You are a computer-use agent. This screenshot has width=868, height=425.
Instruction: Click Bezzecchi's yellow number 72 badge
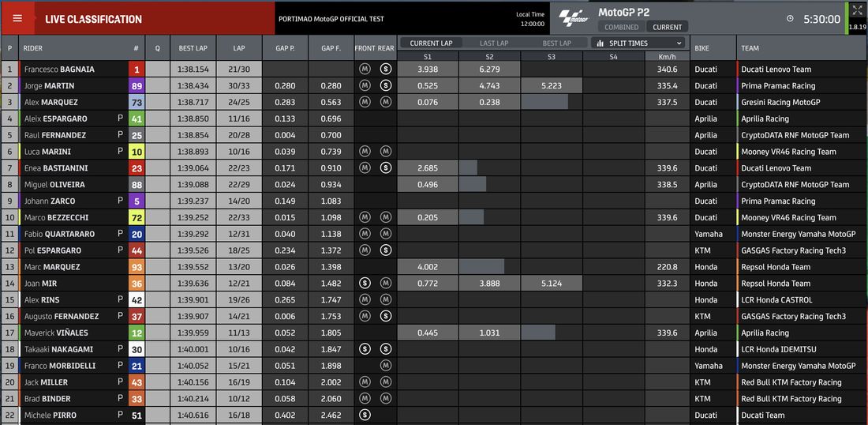[137, 217]
